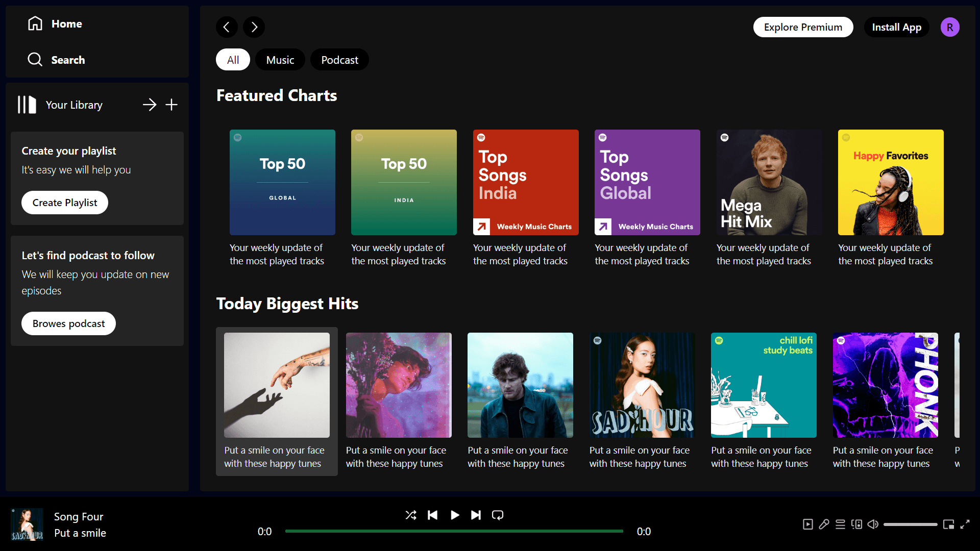Enter fullscreen mode
Viewport: 980px width, 551px height.
966,524
